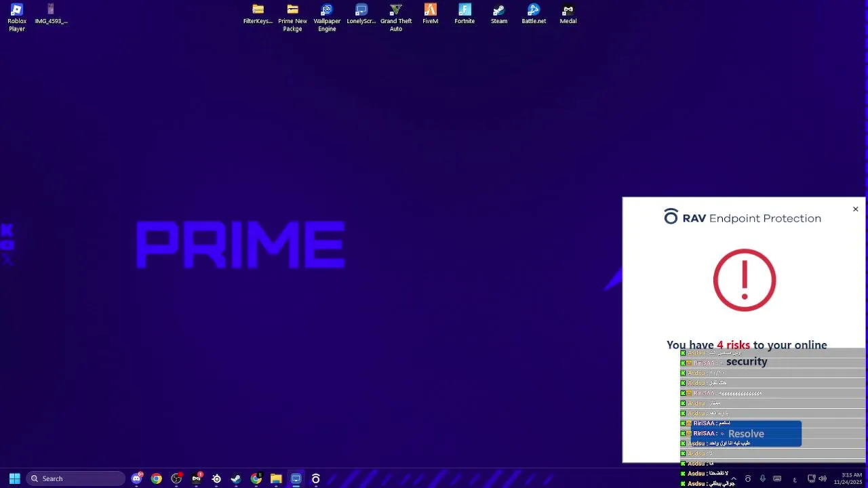Click the taskbar Search box
868x488 pixels.
click(x=75, y=479)
